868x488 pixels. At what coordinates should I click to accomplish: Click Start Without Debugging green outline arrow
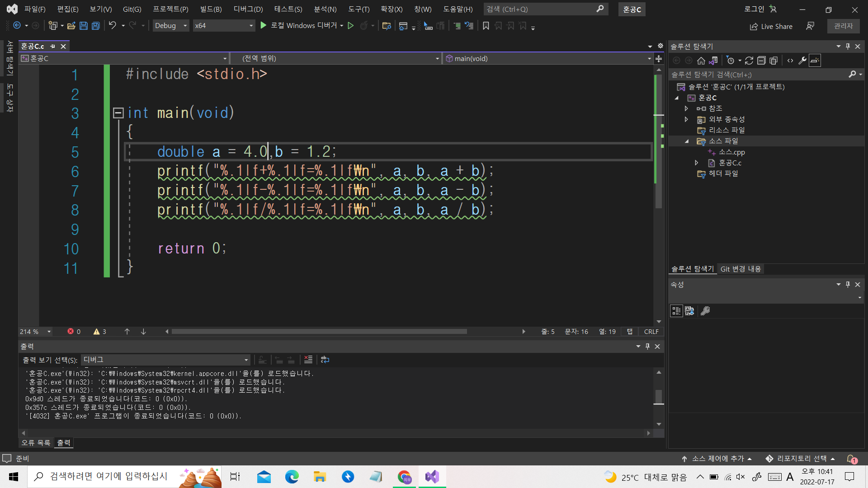point(350,26)
